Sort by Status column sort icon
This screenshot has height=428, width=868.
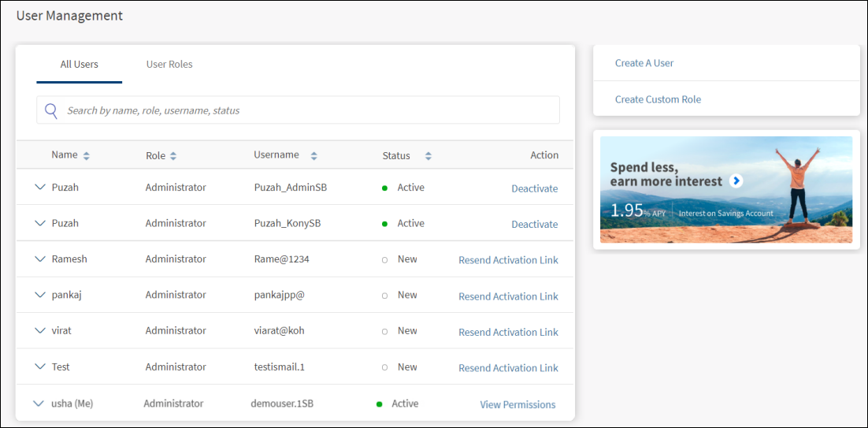point(428,156)
